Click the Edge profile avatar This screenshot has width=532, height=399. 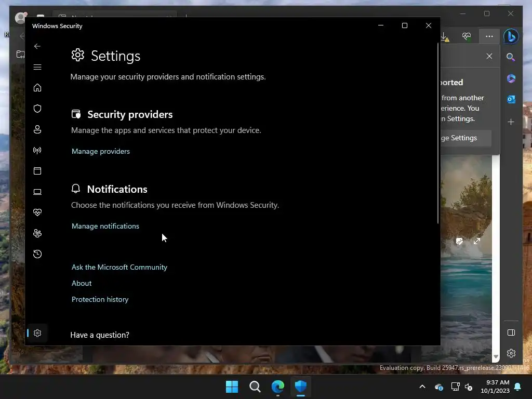point(21,17)
